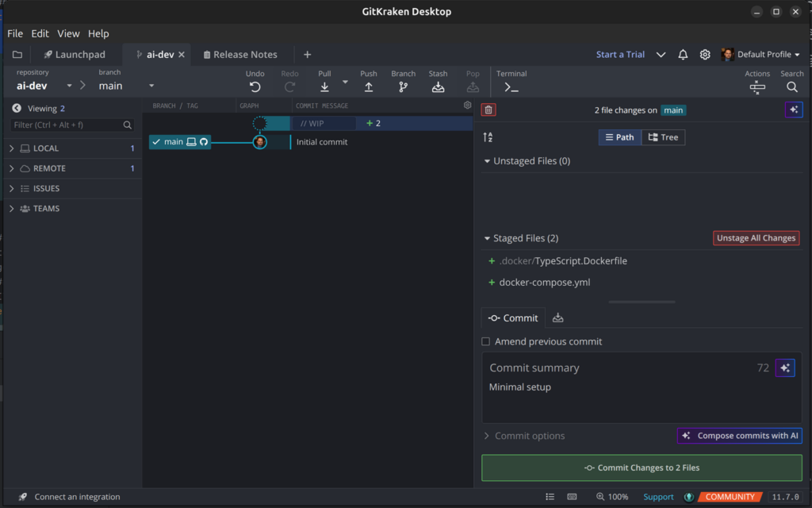The image size is (812, 508).
Task: Switch file view to Path
Action: [620, 137]
